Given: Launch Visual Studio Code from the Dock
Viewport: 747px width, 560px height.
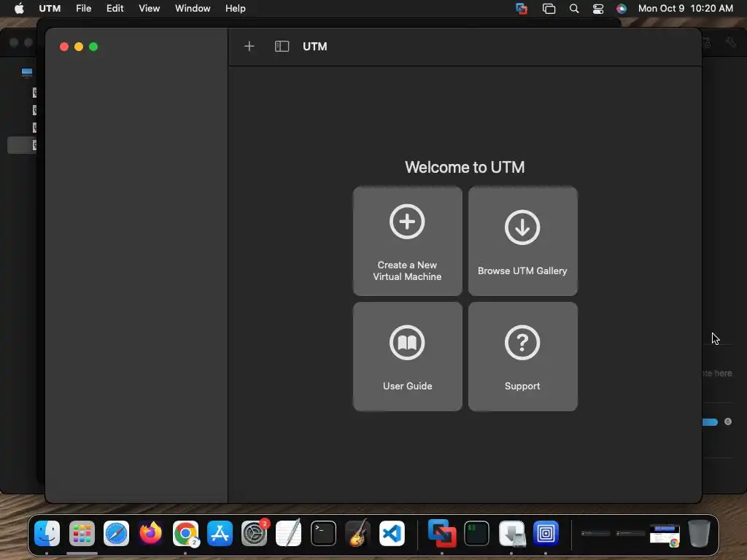Looking at the screenshot, I should point(392,533).
